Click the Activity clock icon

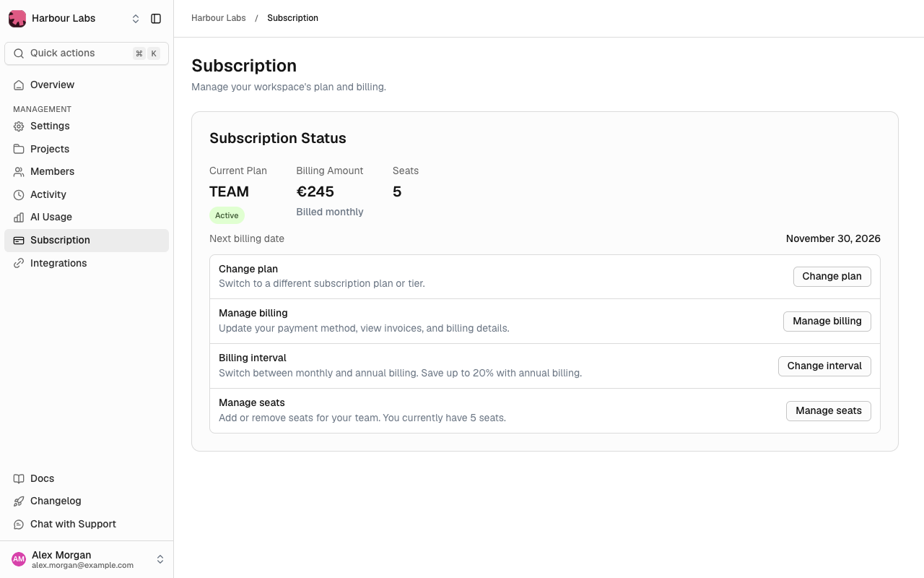click(19, 195)
